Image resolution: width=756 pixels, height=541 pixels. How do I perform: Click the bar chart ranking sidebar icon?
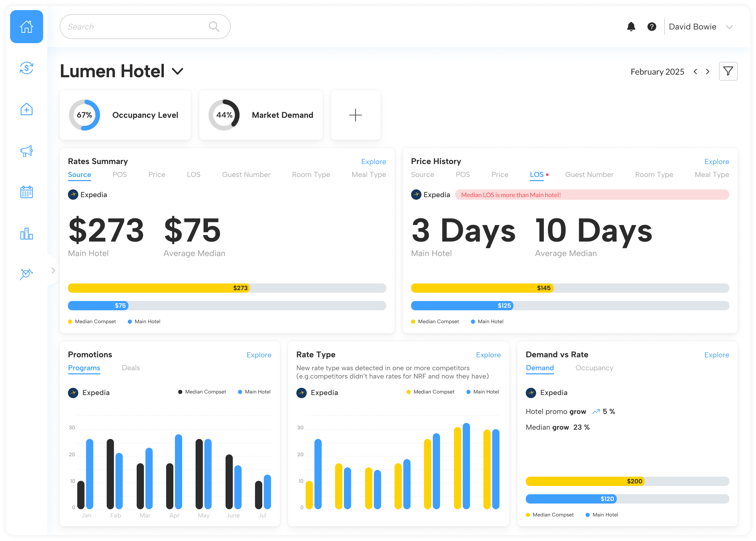click(26, 234)
